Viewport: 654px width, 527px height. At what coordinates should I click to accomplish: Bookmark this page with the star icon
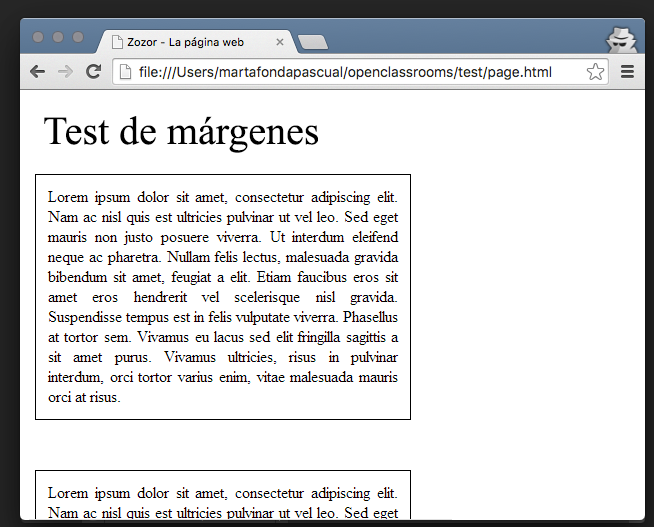tap(595, 72)
